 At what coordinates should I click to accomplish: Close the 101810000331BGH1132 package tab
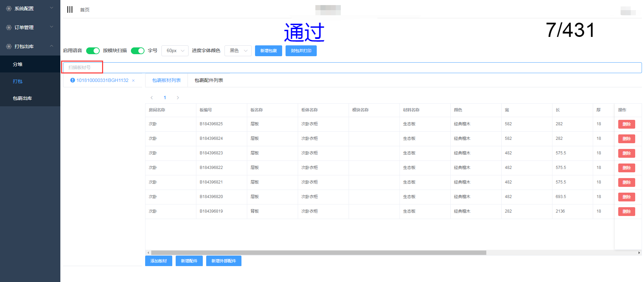point(133,81)
